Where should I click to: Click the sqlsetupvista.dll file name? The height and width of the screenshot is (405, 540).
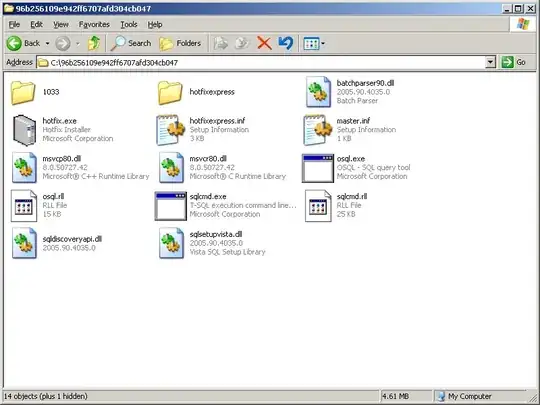point(216,235)
